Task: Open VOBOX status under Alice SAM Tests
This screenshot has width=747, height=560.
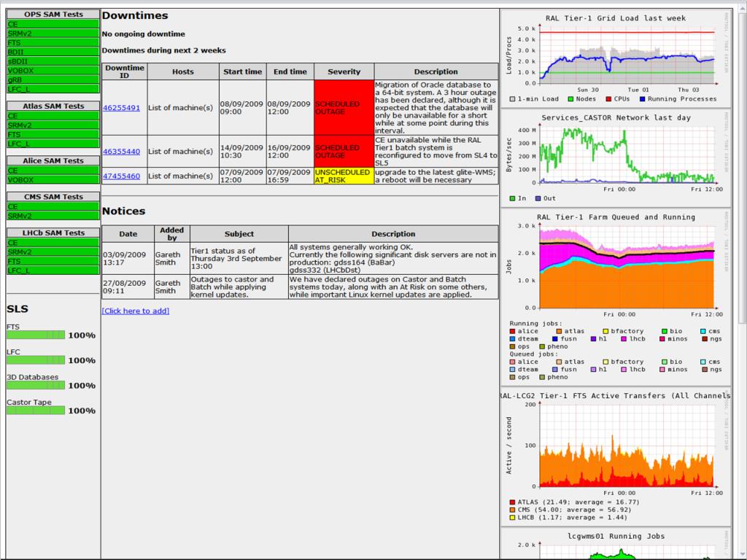Action: click(53, 180)
